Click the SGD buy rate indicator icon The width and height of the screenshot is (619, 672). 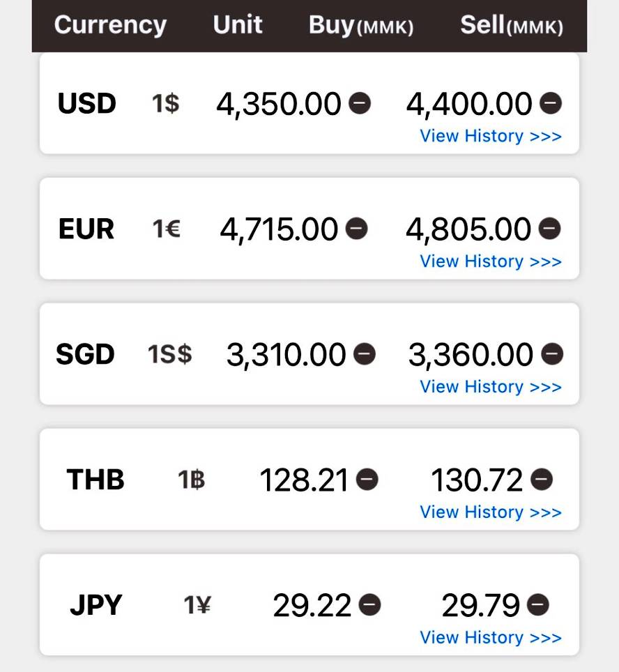365,354
